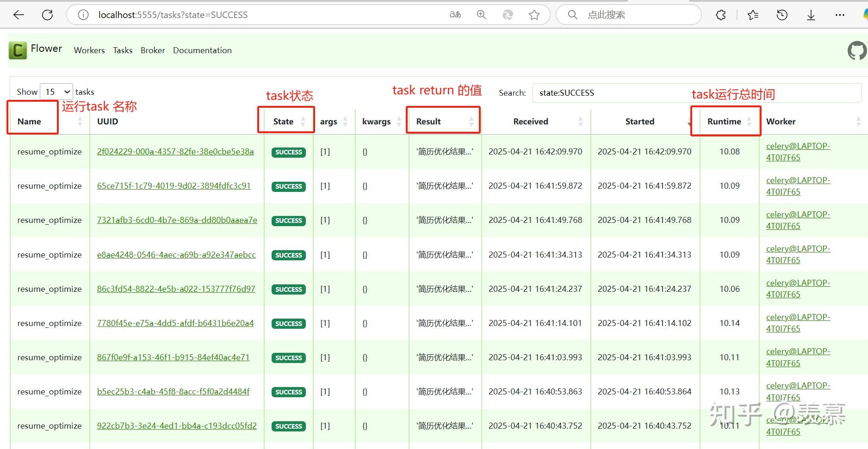Open the Show tasks count dropdown

[x=56, y=92]
